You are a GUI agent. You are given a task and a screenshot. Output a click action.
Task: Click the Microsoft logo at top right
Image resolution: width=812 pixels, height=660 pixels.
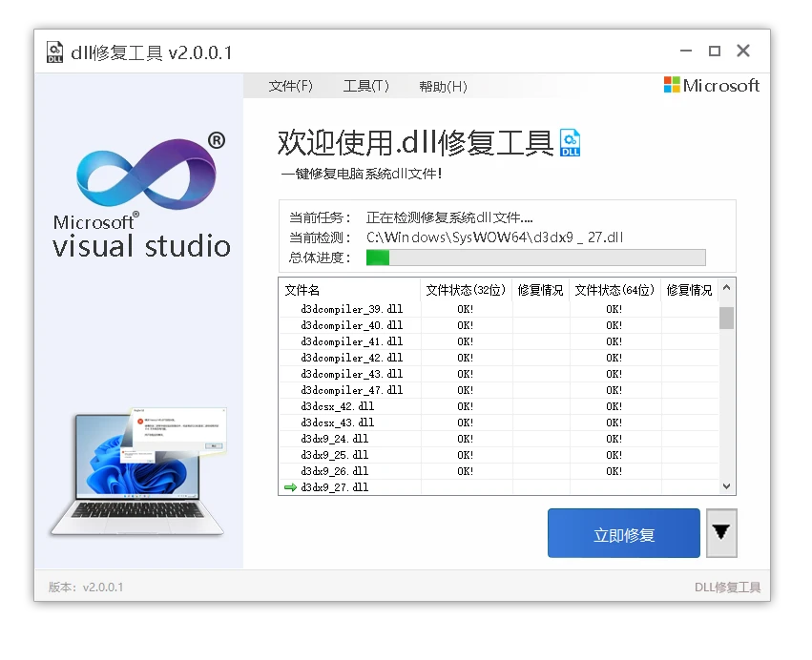712,85
